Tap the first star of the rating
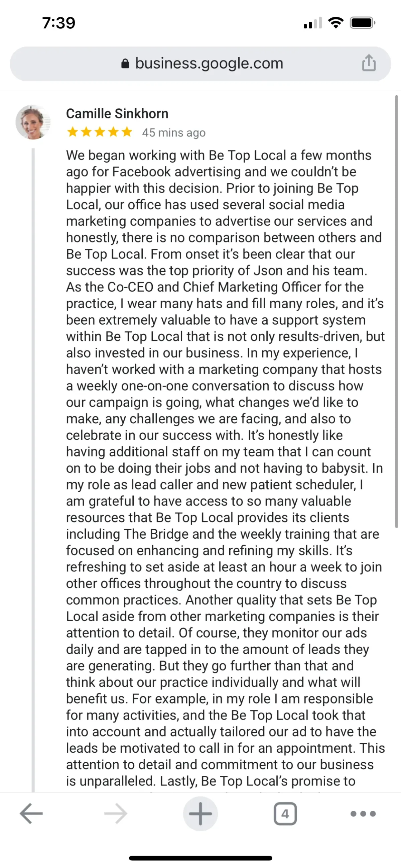 click(x=73, y=132)
